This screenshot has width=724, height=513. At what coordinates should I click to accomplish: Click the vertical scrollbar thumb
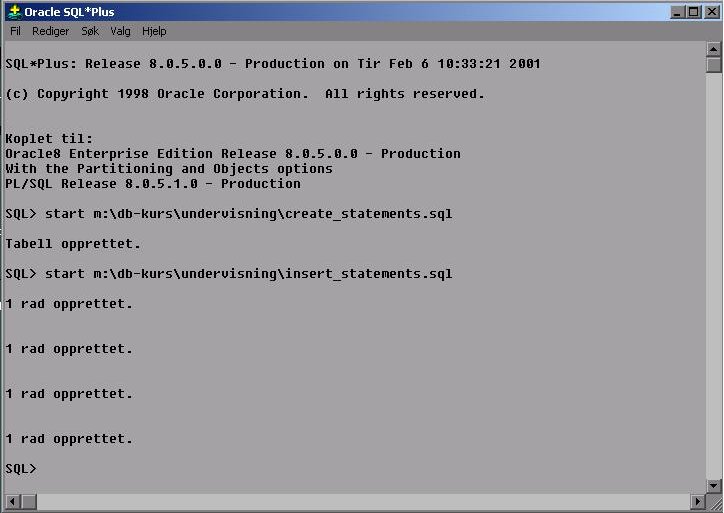point(713,65)
